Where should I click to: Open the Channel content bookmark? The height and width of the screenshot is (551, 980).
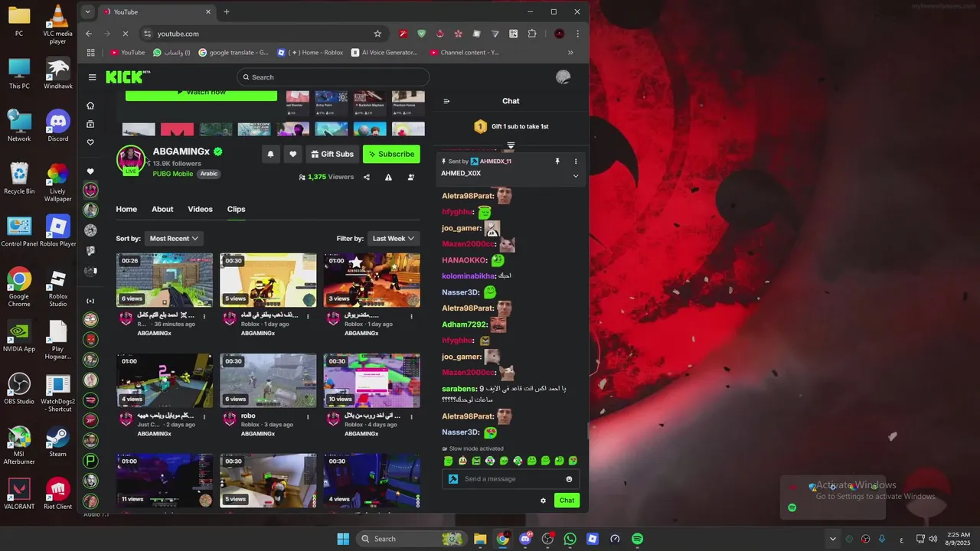pos(465,53)
